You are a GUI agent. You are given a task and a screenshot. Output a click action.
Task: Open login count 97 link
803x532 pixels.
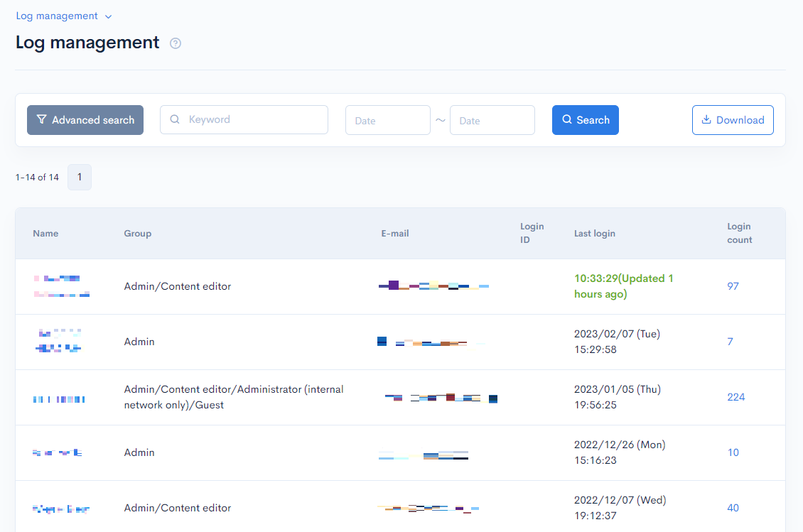(733, 286)
